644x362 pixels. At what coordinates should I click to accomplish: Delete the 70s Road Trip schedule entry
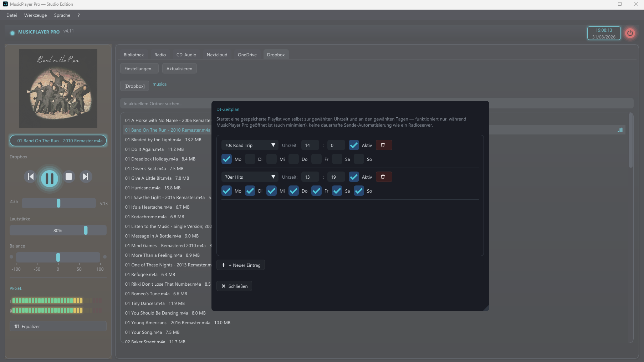(x=384, y=145)
